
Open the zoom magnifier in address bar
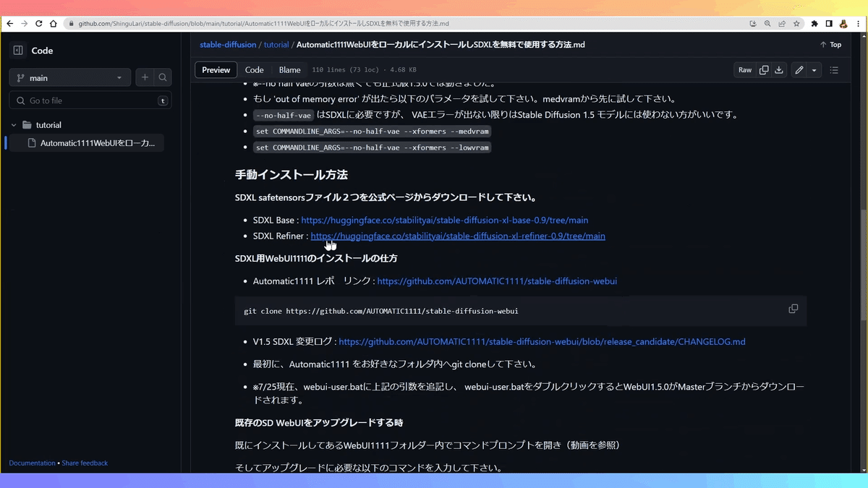pyautogui.click(x=767, y=23)
